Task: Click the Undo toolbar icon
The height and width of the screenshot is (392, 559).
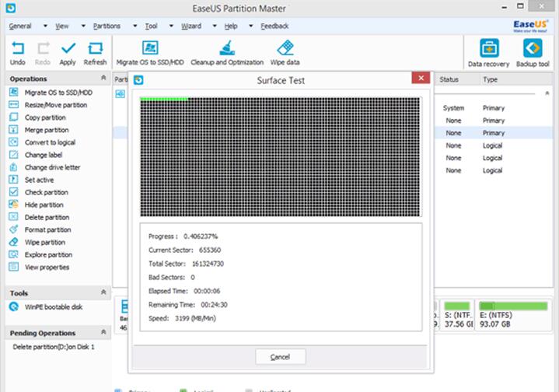Action: click(17, 53)
